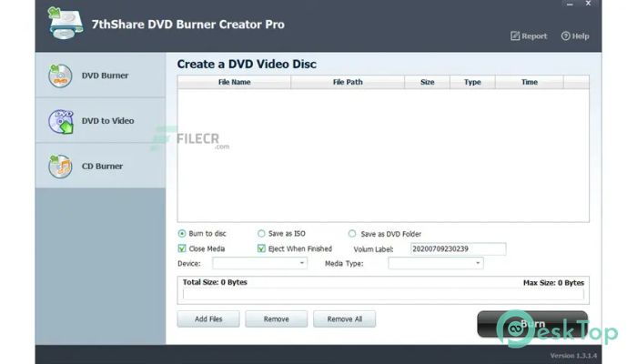The image size is (637, 364).
Task: Toggle the Close Media checkbox
Action: 182,248
